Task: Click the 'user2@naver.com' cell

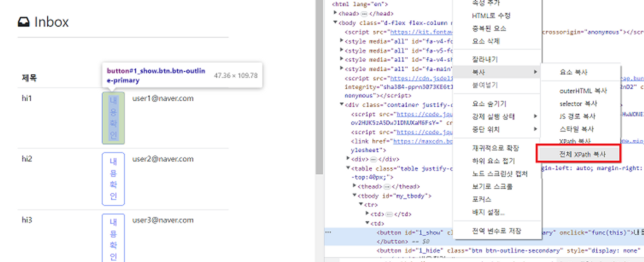Action: click(163, 159)
